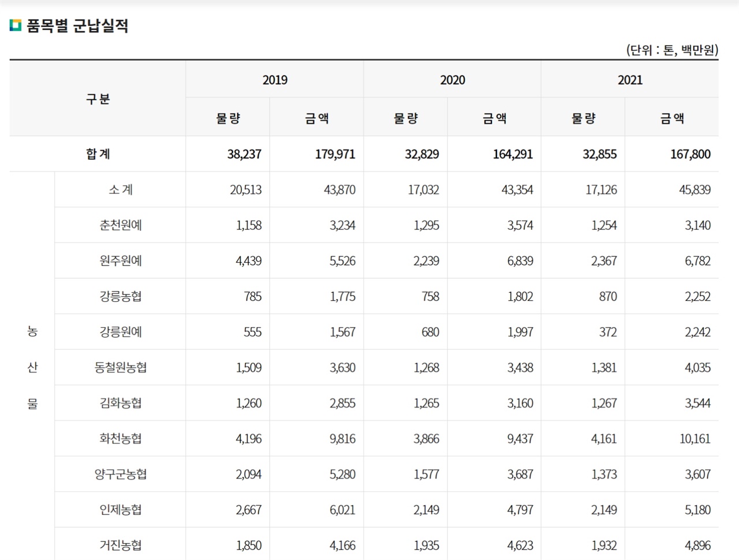Select the 2019 year header
This screenshot has width=739, height=560.
(x=275, y=80)
